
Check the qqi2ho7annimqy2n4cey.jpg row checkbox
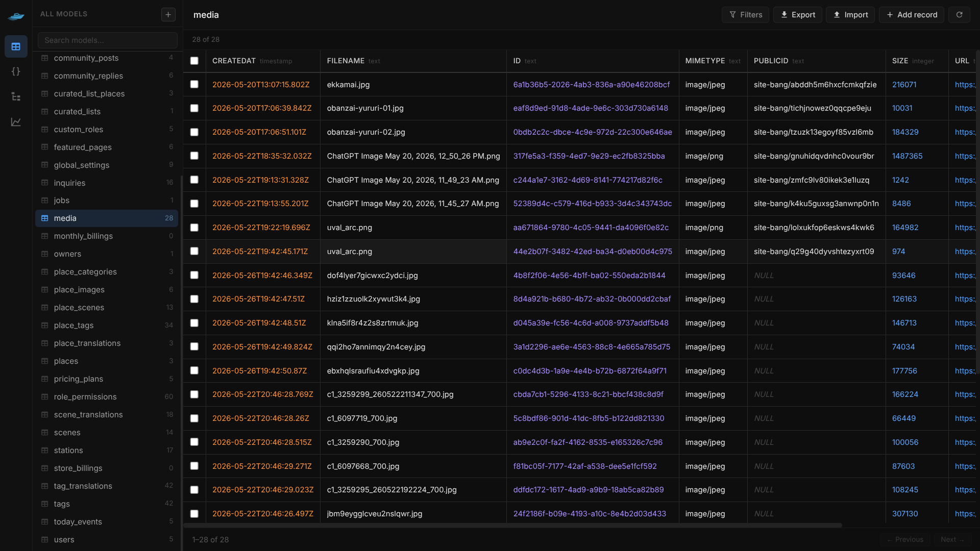point(194,346)
